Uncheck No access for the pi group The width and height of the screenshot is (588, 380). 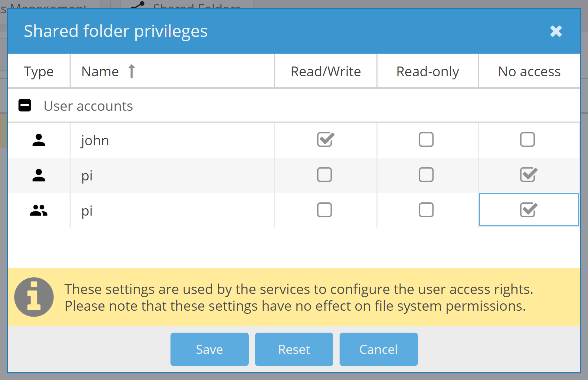[528, 210]
